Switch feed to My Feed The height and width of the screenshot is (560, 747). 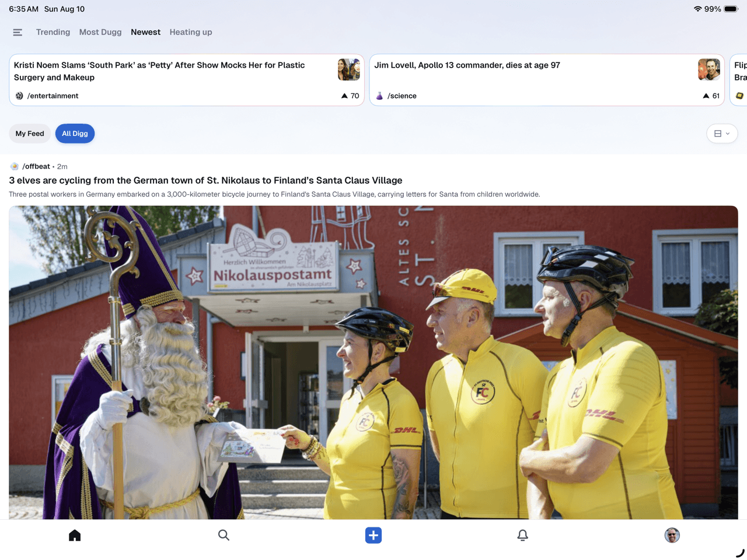click(30, 134)
